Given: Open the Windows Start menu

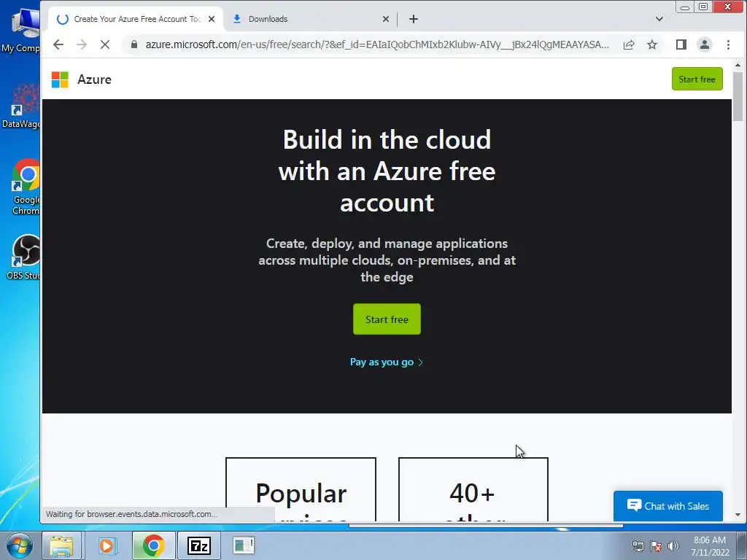Looking at the screenshot, I should pyautogui.click(x=19, y=545).
